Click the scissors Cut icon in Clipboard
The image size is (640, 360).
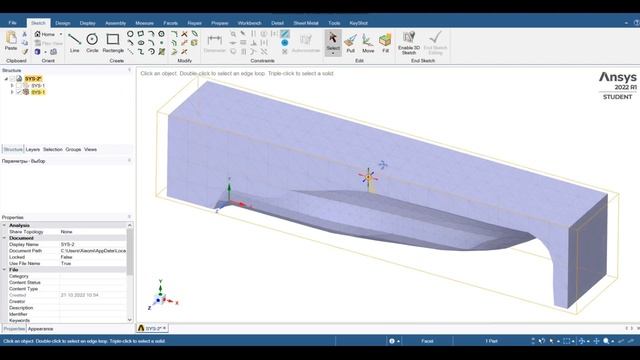click(x=24, y=34)
